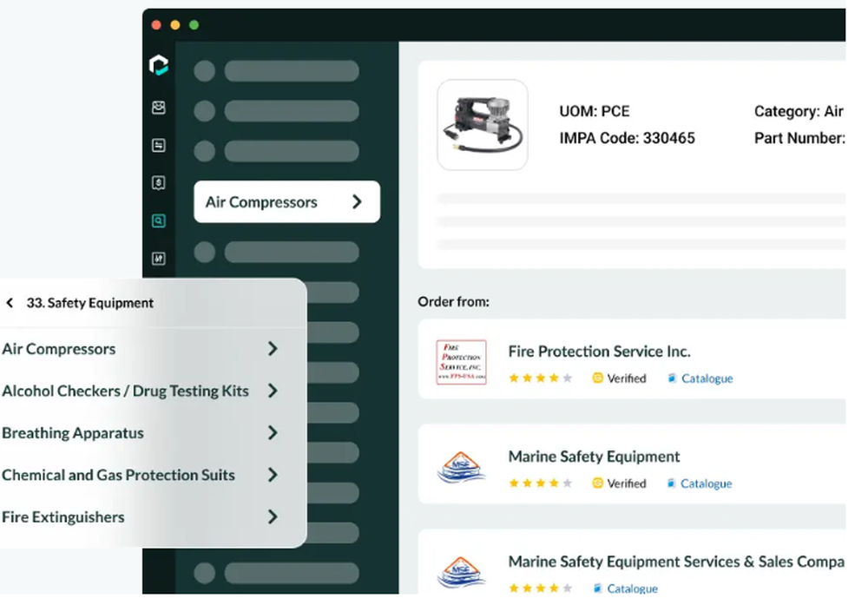Go back from 33. Safety Equipment
This screenshot has width=868, height=605.
(10, 303)
